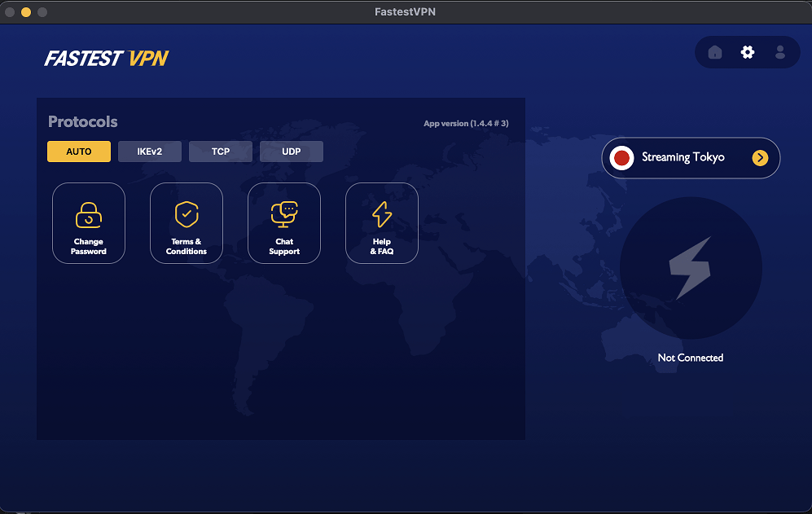Click the lightning bolt connect button
This screenshot has height=514, width=812.
coord(691,268)
